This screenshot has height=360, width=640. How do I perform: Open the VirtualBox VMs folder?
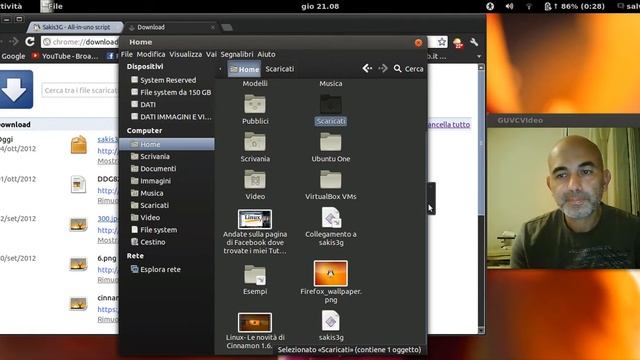click(331, 180)
